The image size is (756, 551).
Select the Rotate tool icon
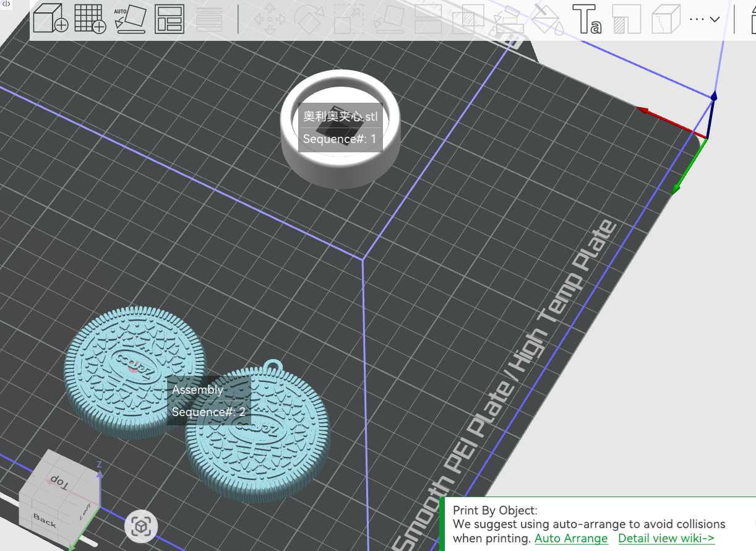coord(310,19)
